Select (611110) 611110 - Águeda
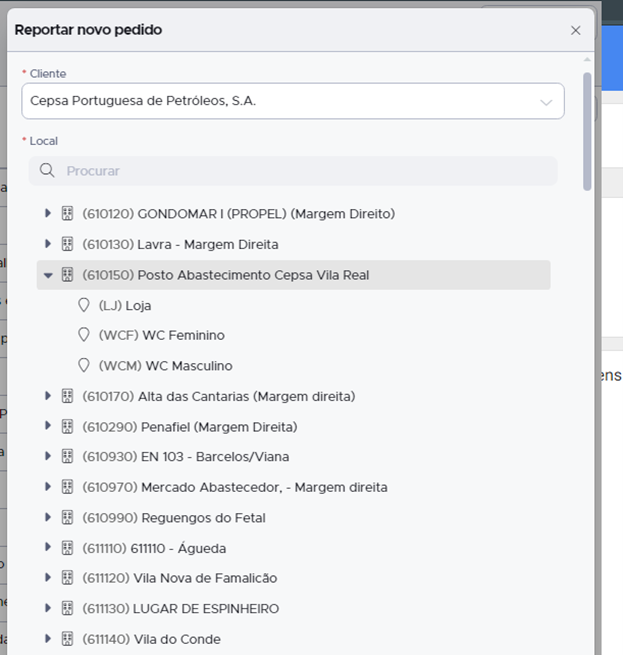The height and width of the screenshot is (655, 623). point(154,548)
